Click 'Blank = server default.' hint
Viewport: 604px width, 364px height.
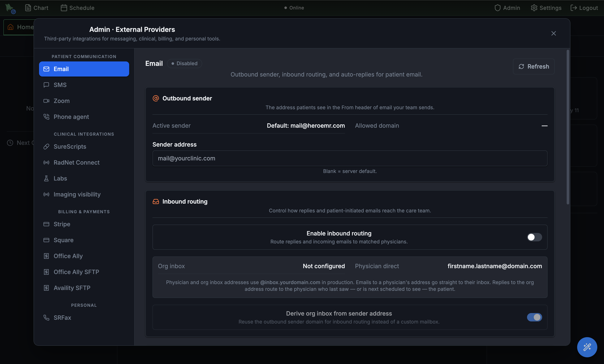click(350, 171)
